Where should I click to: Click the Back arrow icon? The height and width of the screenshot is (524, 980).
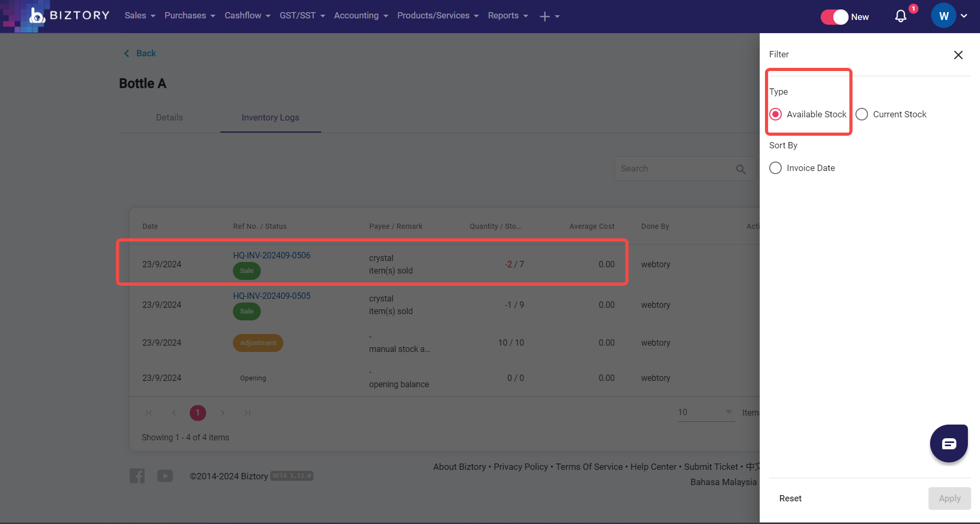pos(126,53)
